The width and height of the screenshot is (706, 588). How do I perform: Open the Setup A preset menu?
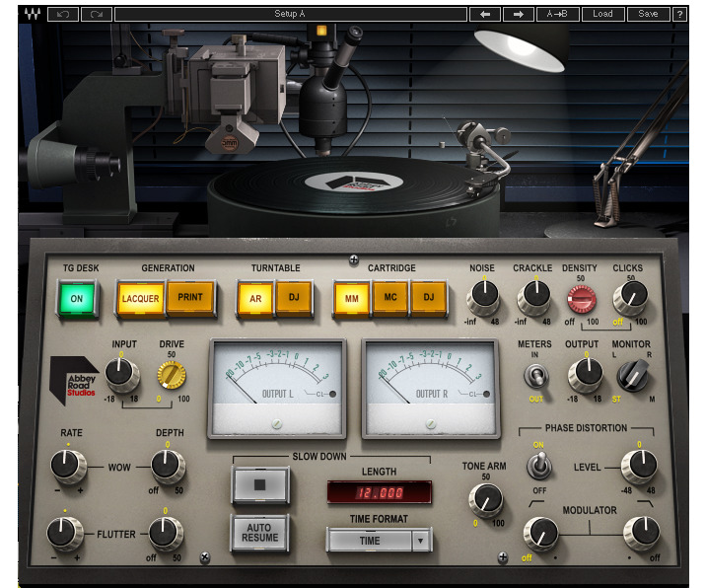289,14
